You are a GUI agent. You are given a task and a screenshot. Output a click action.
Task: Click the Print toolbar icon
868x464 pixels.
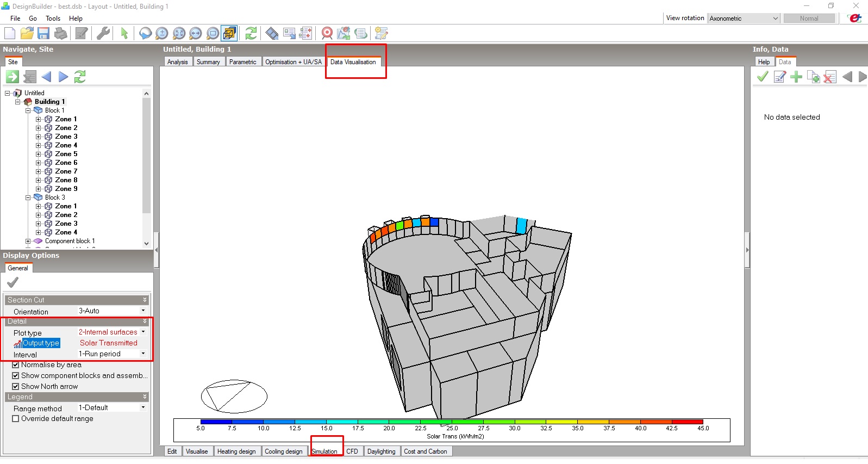click(x=61, y=33)
